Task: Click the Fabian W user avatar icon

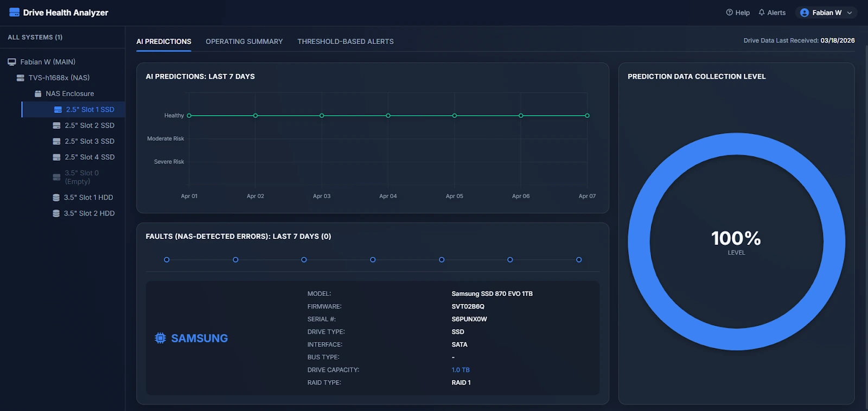Action: tap(805, 12)
